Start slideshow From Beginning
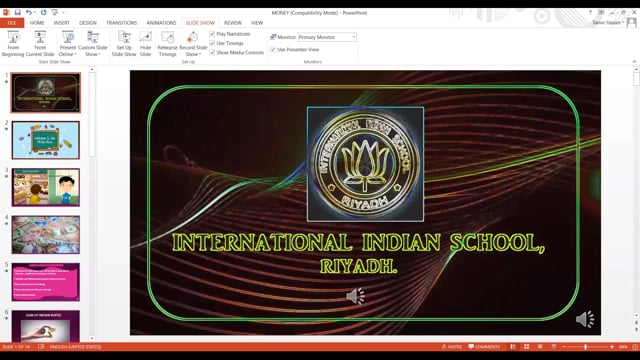This screenshot has width=640, height=360. tap(13, 44)
